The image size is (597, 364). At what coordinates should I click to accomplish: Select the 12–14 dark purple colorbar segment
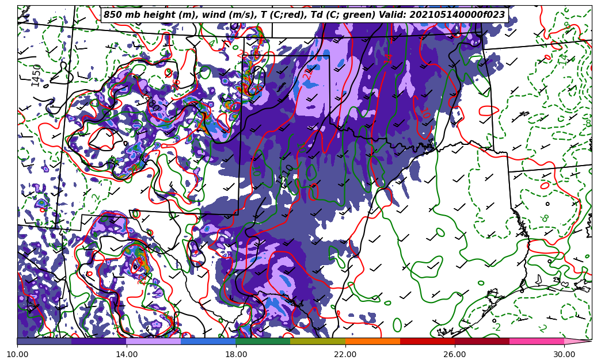coord(99,341)
